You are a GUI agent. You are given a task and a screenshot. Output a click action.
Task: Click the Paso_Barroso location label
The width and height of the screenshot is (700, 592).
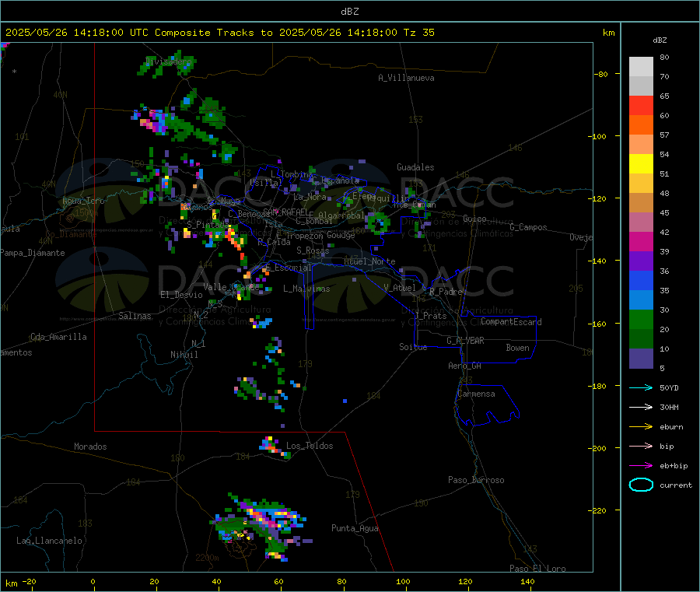tap(476, 480)
